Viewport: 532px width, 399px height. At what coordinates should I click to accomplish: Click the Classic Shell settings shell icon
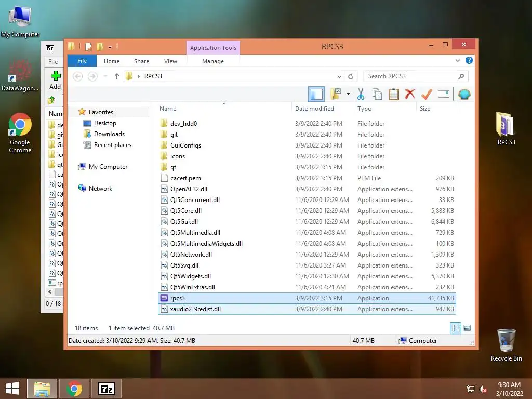pyautogui.click(x=464, y=94)
